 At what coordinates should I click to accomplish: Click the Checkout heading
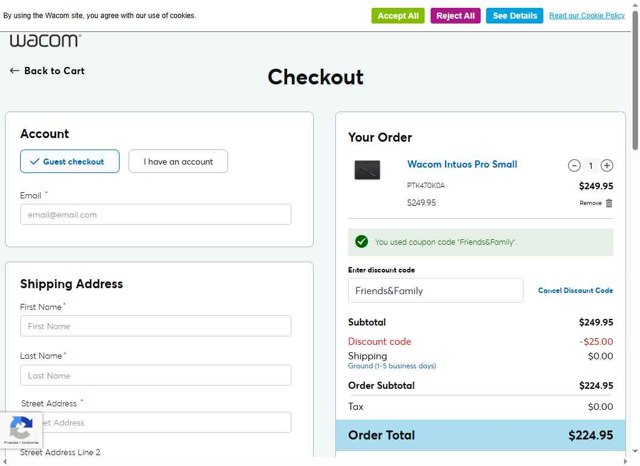(316, 77)
